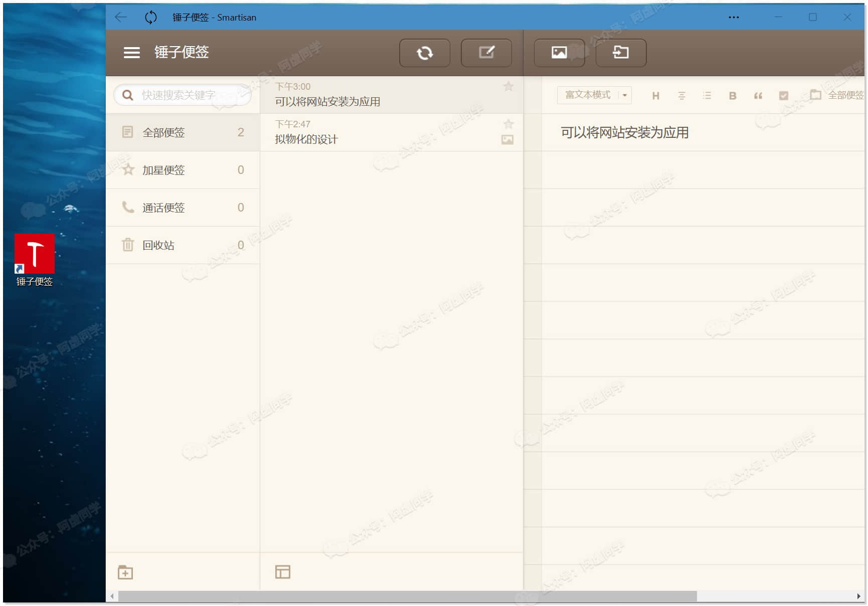Add a new folder at sidebar bottom

click(x=125, y=572)
